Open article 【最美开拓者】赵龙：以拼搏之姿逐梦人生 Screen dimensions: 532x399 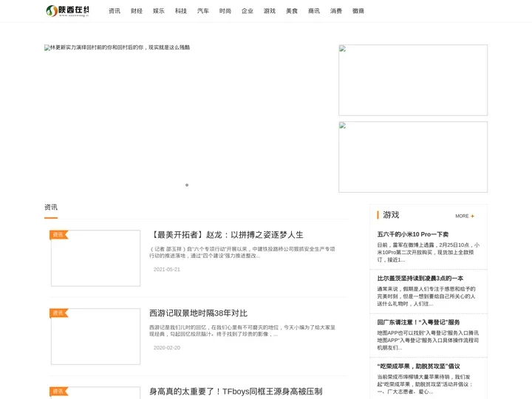click(226, 235)
